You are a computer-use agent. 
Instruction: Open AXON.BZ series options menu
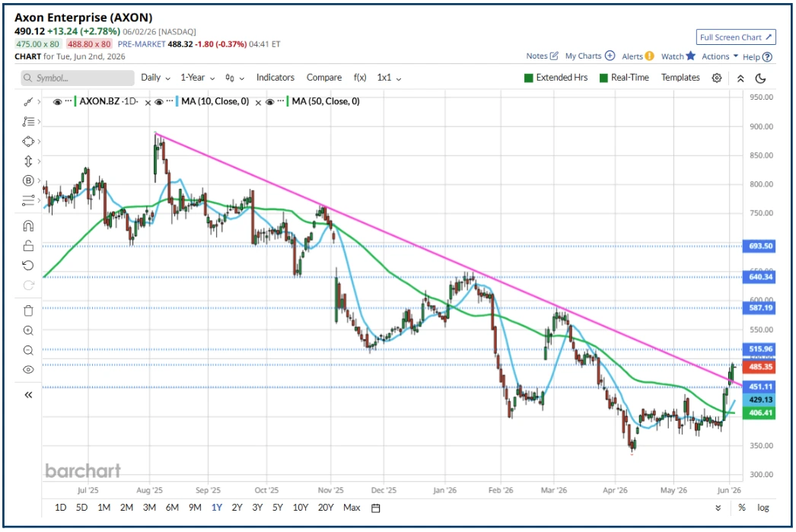point(68,101)
